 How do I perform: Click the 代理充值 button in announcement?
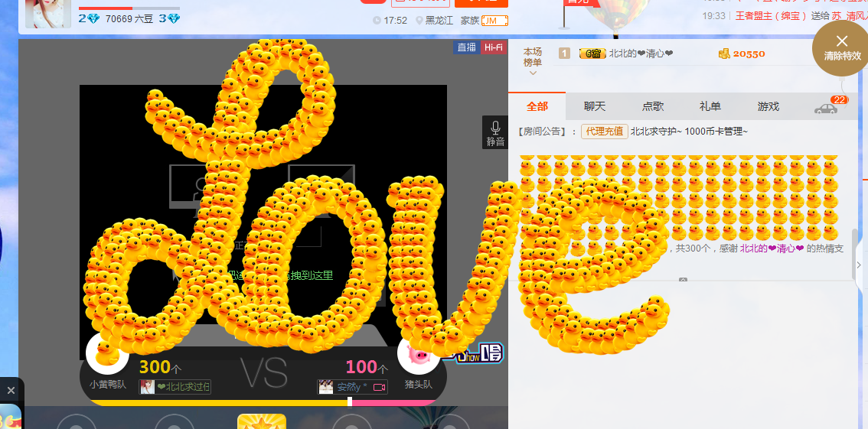605,132
